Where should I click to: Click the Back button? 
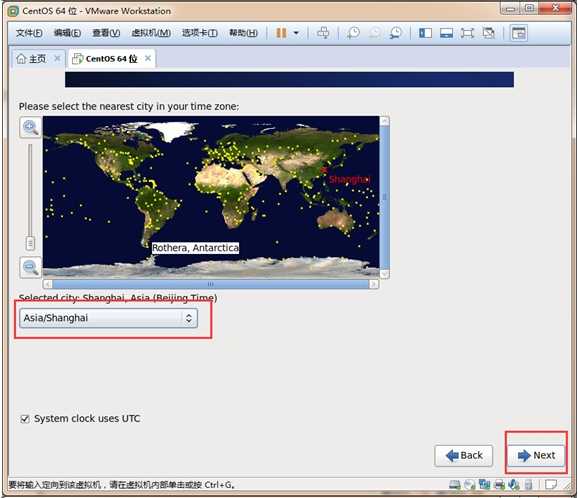tap(464, 456)
